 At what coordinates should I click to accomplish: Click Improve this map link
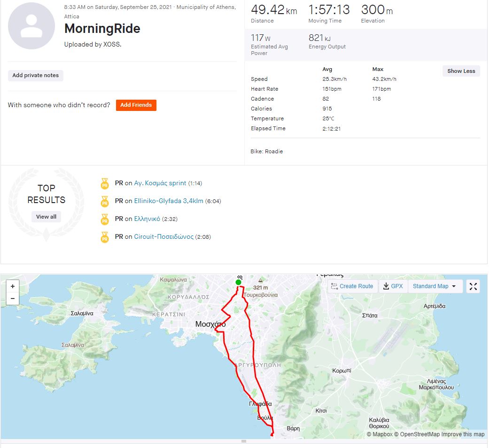click(463, 434)
